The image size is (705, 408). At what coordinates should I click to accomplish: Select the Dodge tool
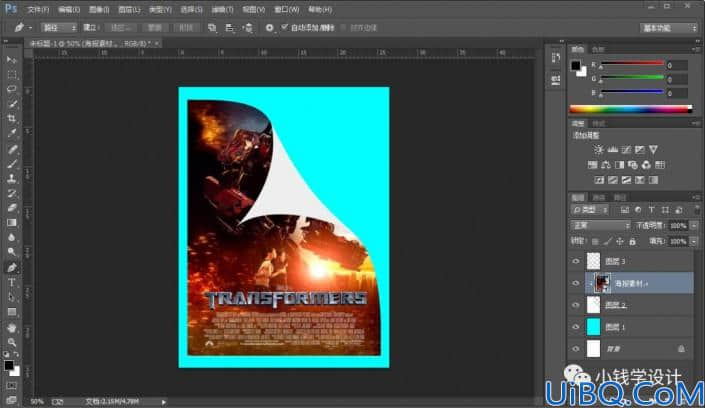pos(12,252)
